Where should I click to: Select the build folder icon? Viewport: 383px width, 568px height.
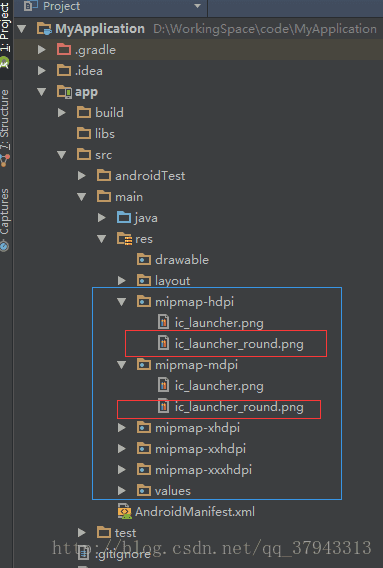point(84,112)
